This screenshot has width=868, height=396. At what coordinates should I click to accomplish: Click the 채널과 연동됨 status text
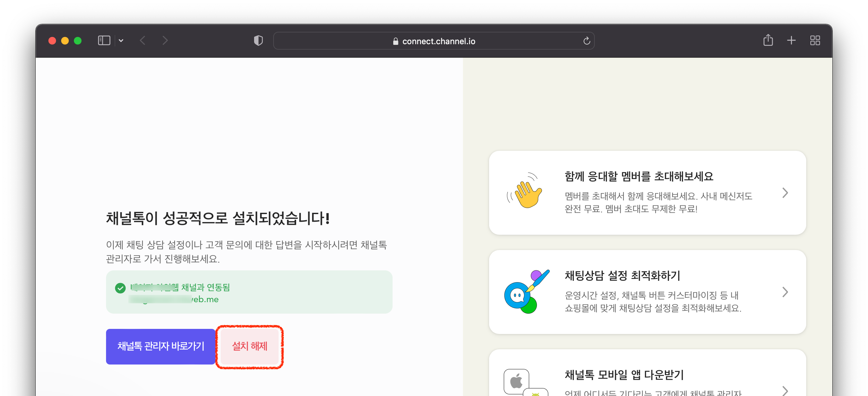coord(206,287)
